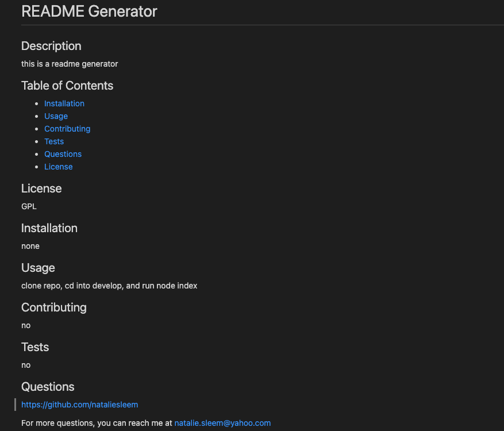The height and width of the screenshot is (431, 504).
Task: Select the GPL license text
Action: coord(29,206)
